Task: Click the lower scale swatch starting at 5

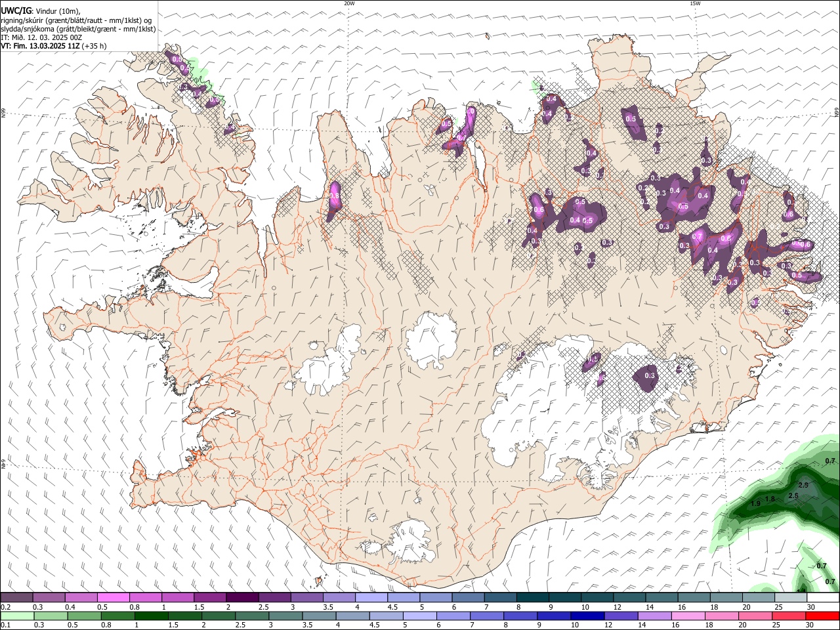Action: tap(420, 616)
